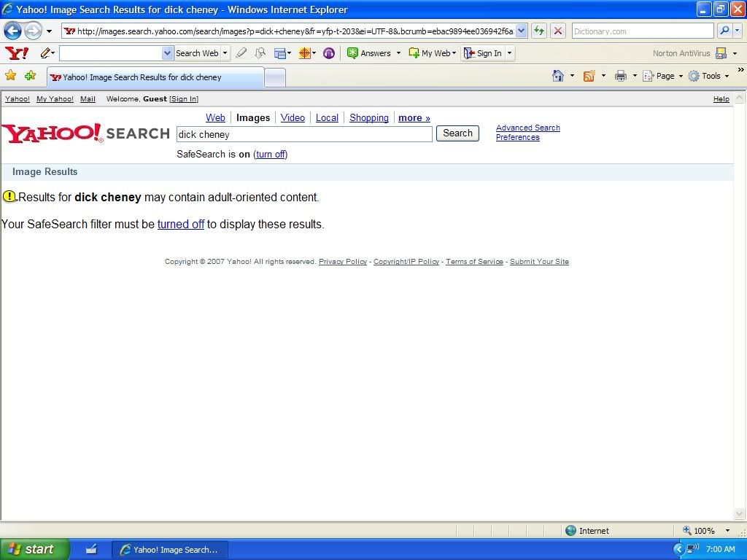The image size is (747, 560).
Task: Open the new blank tab button
Action: click(275, 77)
